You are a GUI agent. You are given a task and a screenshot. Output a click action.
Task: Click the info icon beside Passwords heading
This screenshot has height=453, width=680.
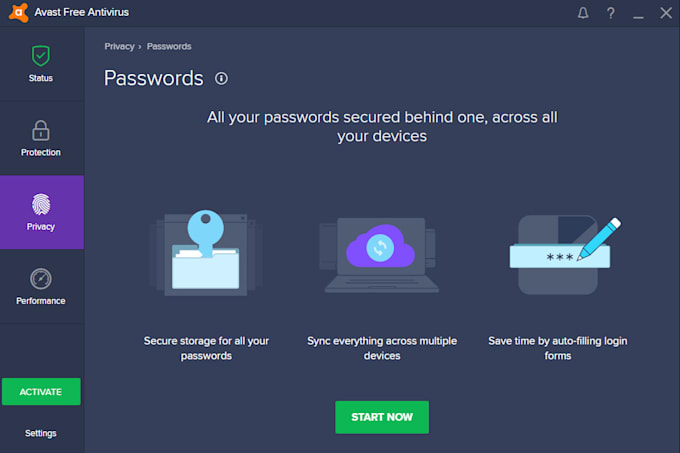click(221, 78)
